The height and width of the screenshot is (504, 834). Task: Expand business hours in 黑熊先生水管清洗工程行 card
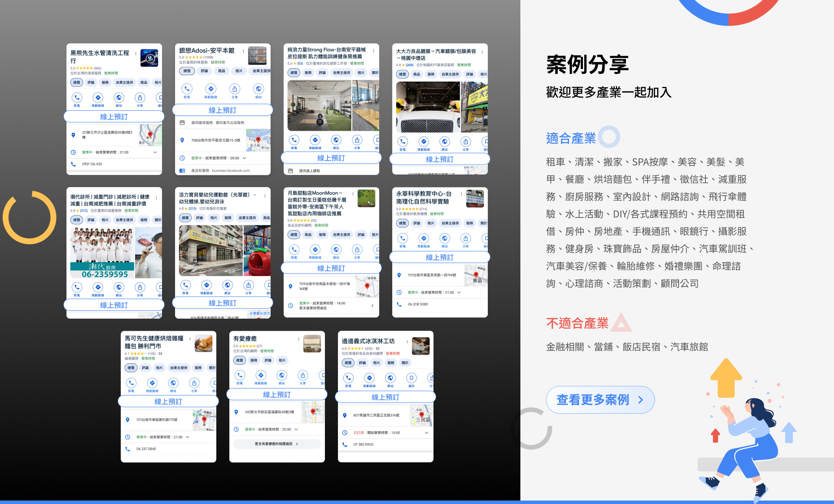(x=155, y=152)
